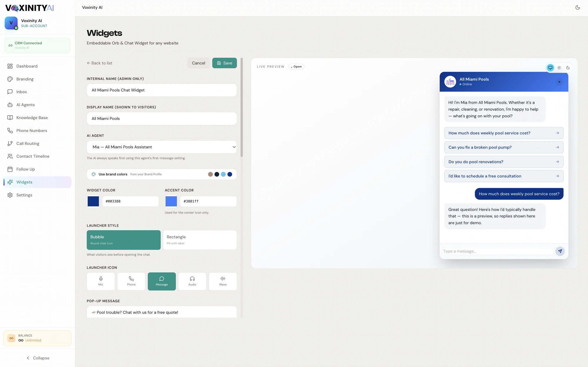
Task: Open the accent color swatch picker
Action: pos(171,201)
